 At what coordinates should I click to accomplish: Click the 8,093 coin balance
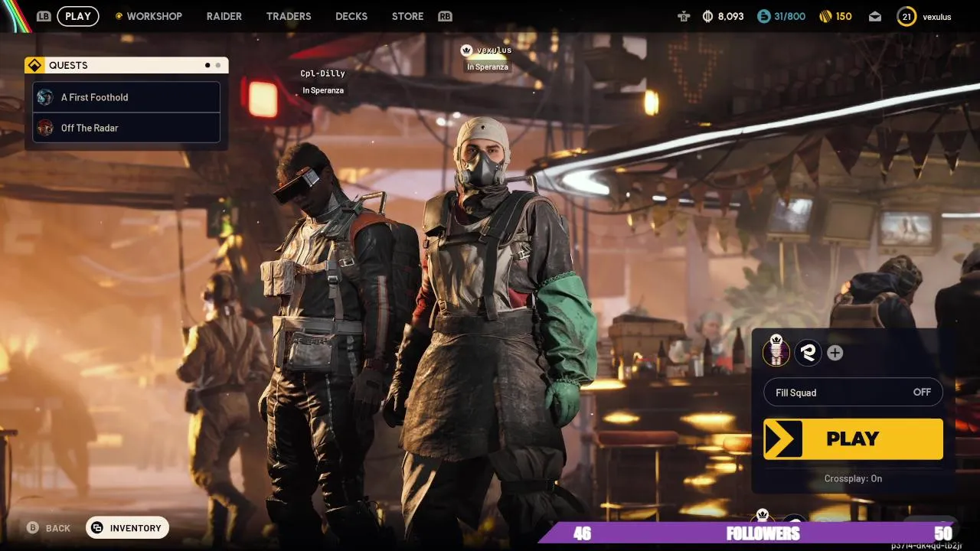(x=730, y=16)
